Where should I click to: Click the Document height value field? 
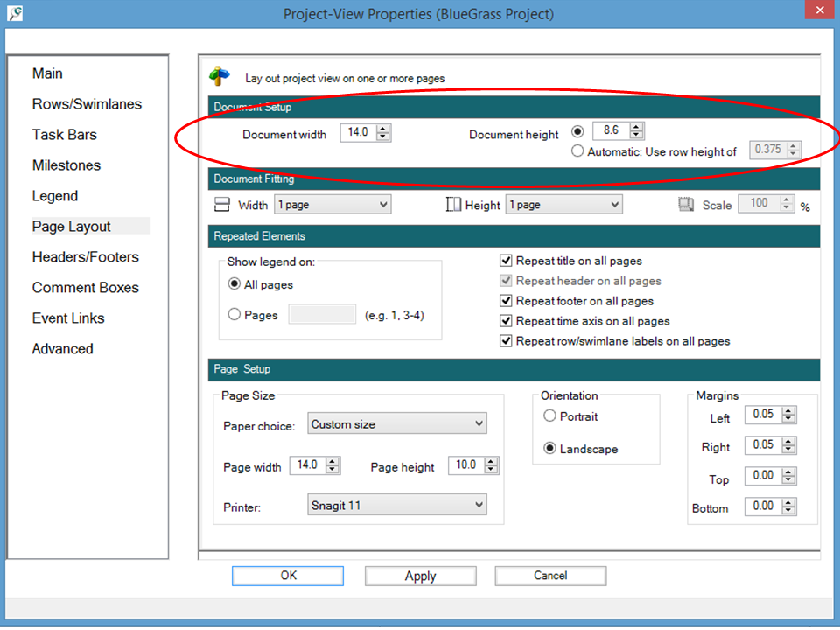(x=612, y=130)
